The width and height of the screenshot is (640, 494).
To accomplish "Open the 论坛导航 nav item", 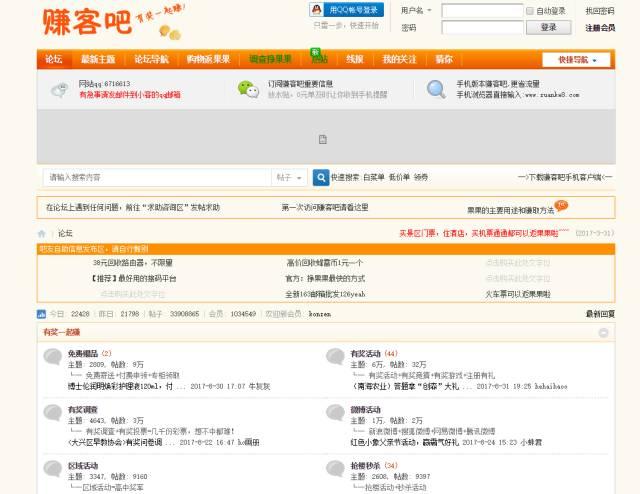I will (151, 60).
